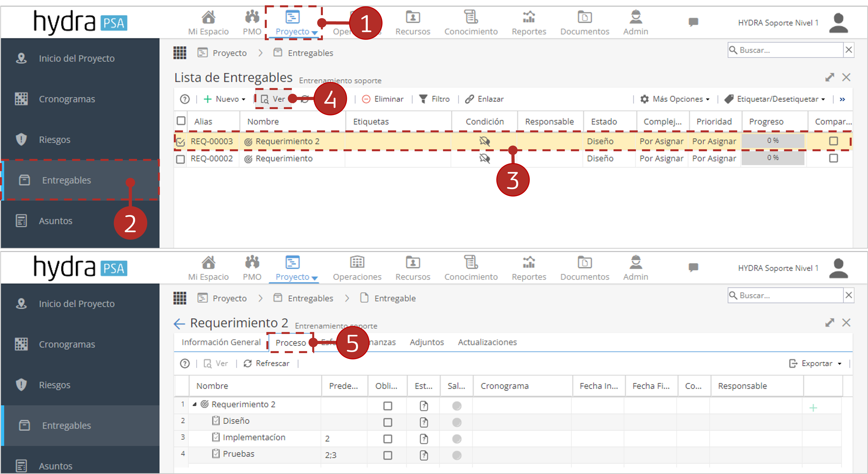Open Conocimiento icon in Lista de Entregables view

(x=471, y=17)
